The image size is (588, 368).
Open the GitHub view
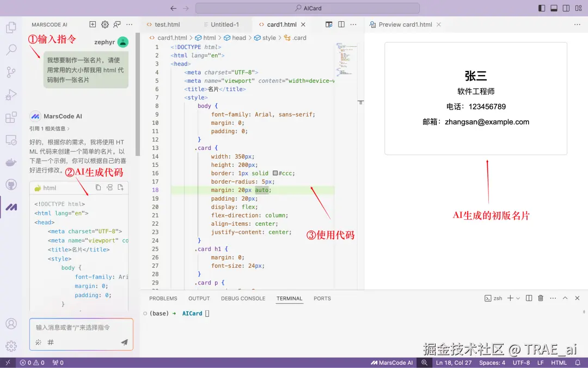click(11, 184)
